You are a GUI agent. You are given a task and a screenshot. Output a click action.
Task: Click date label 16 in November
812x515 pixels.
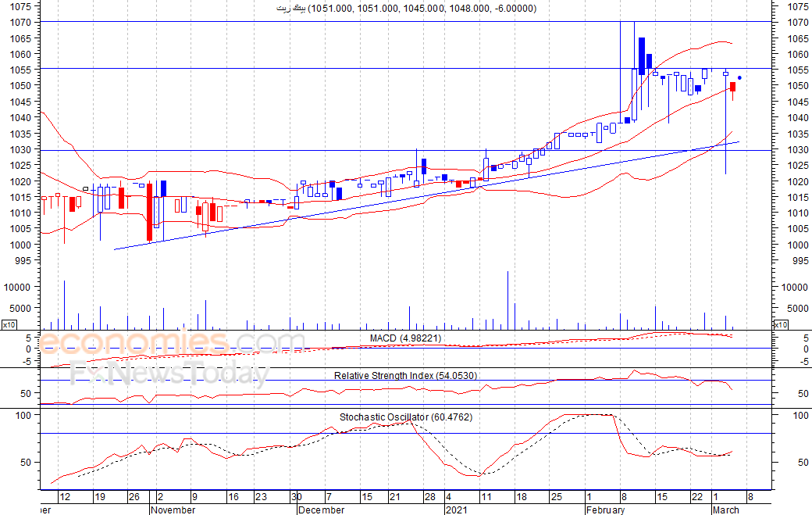point(233,497)
